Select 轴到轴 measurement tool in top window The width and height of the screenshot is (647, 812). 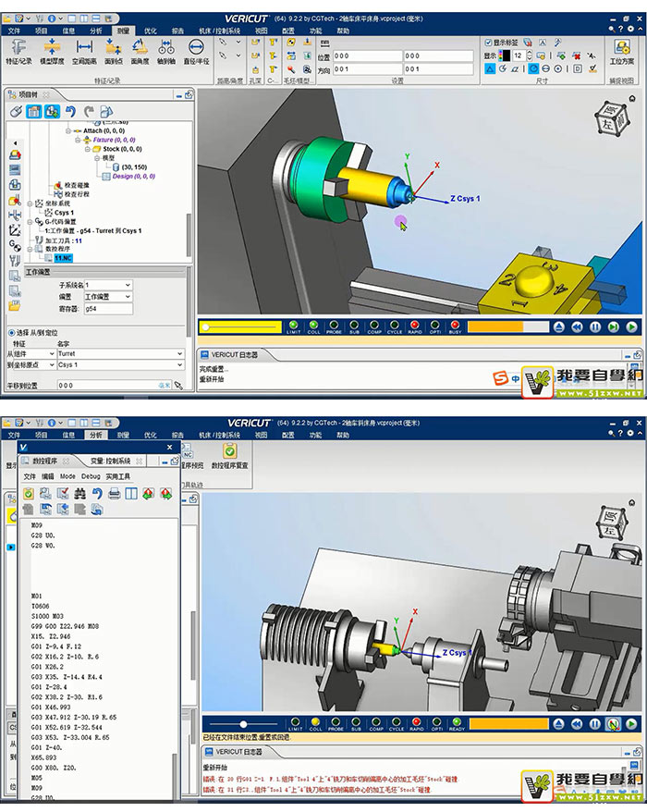pyautogui.click(x=166, y=51)
